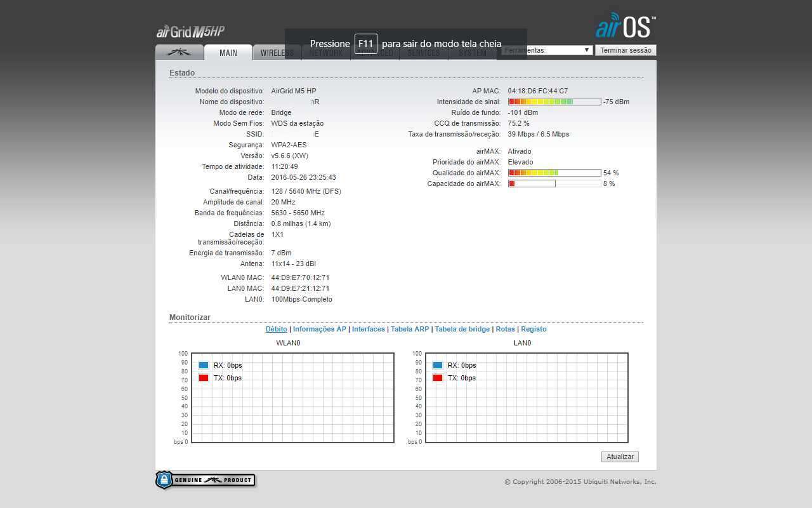Viewport: 812px width, 508px height.
Task: Click the Estado section heading
Action: coord(182,73)
